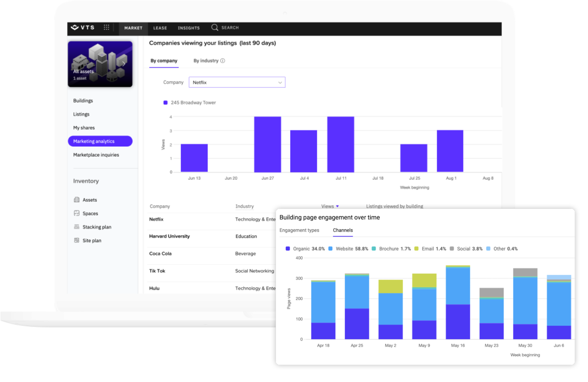Image resolution: width=588 pixels, height=382 pixels.
Task: Open the MARKET tab
Action: click(133, 28)
